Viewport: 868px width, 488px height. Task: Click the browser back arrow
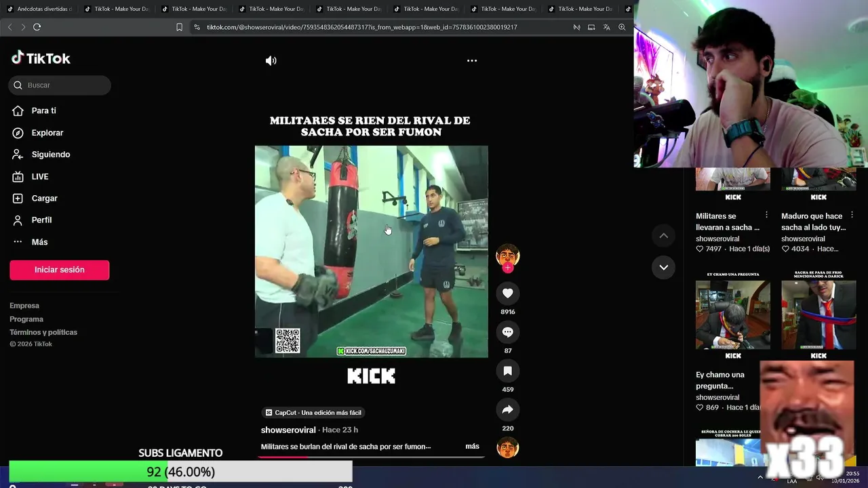pyautogui.click(x=9, y=27)
